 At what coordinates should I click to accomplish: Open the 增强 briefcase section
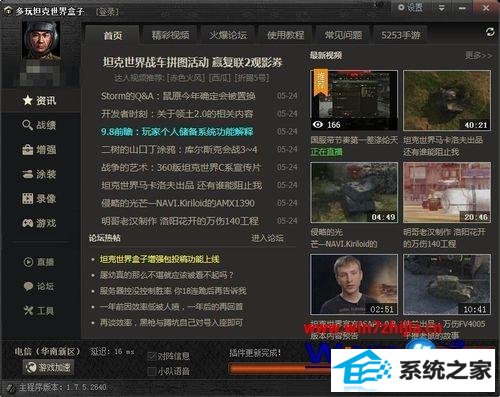point(39,150)
